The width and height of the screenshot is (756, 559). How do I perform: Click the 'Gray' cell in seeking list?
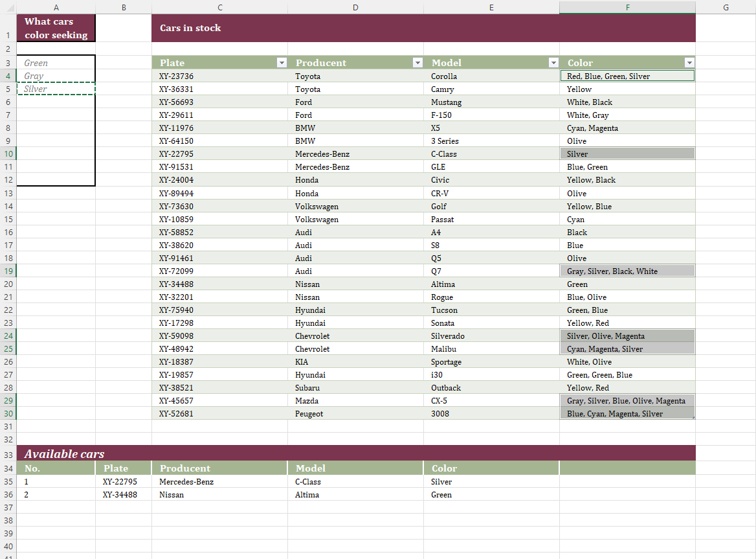pos(56,76)
